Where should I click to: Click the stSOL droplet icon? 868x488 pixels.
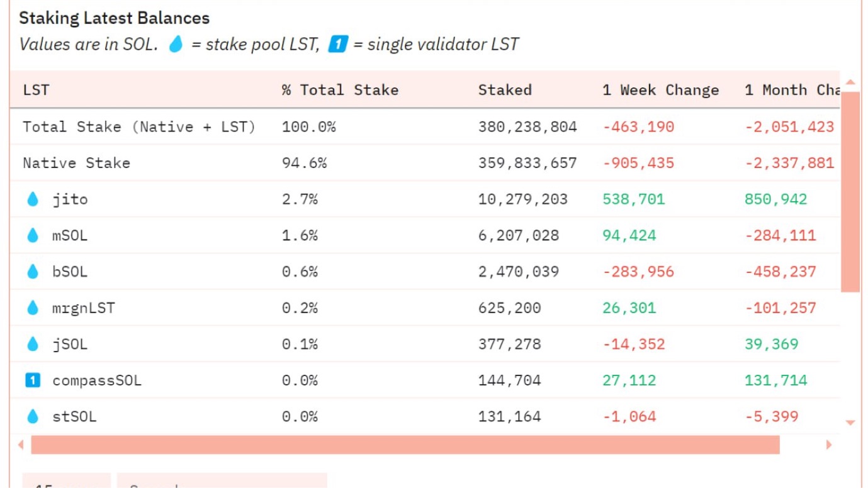[33, 416]
